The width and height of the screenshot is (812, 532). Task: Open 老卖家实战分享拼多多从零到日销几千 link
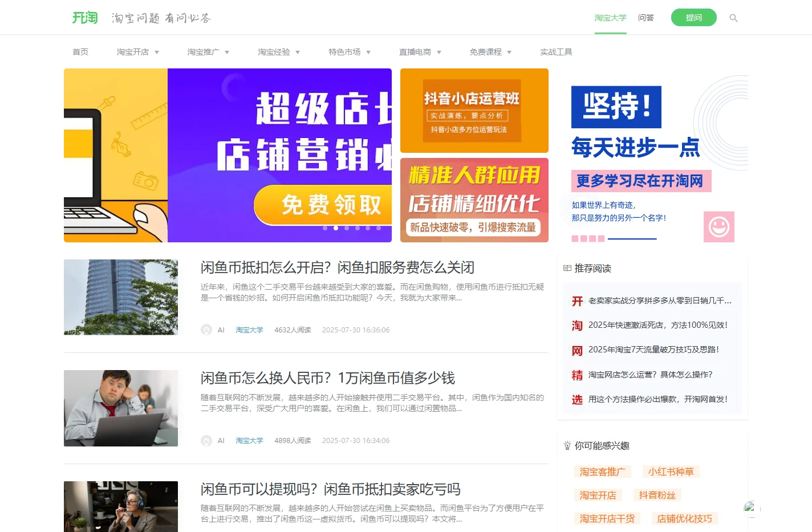click(x=660, y=300)
